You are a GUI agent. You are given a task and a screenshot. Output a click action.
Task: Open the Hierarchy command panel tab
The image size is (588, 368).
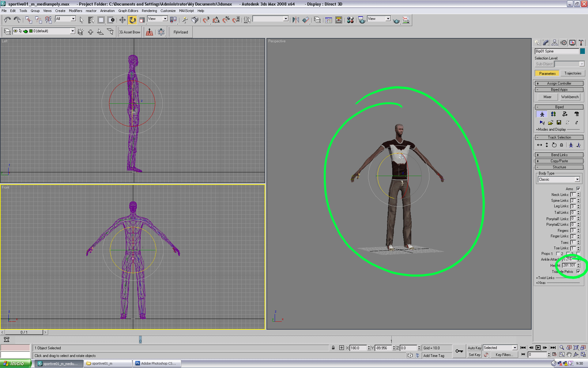pyautogui.click(x=555, y=43)
